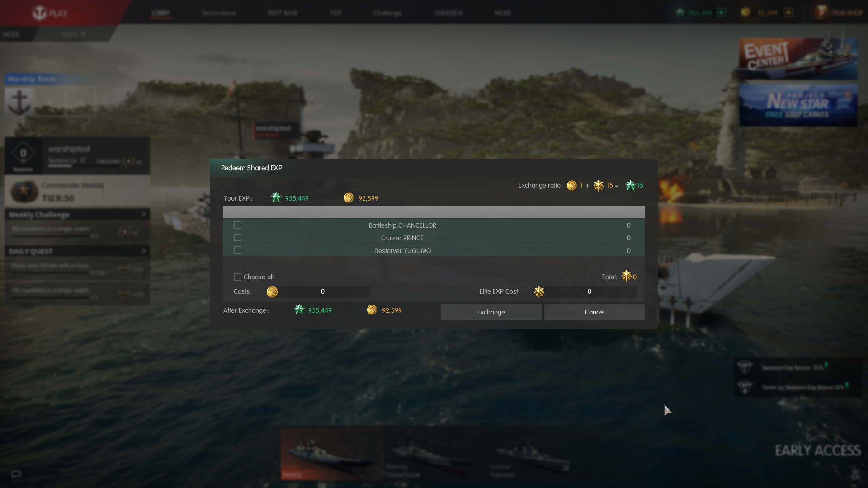Open the SOLO mode selector

[x=74, y=34]
